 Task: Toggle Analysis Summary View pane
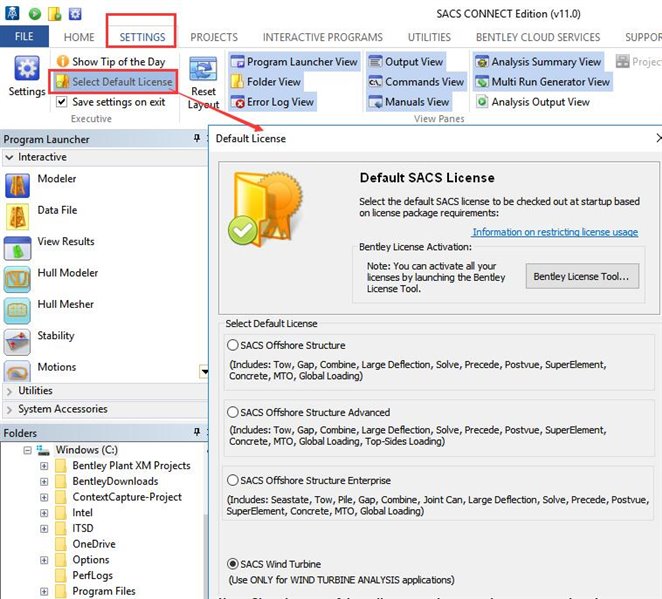538,62
